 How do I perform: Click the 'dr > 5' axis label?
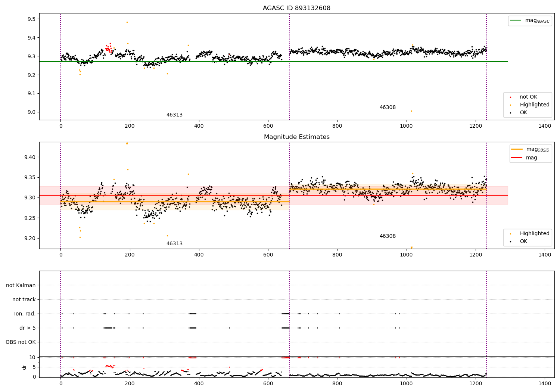tap(28, 328)
